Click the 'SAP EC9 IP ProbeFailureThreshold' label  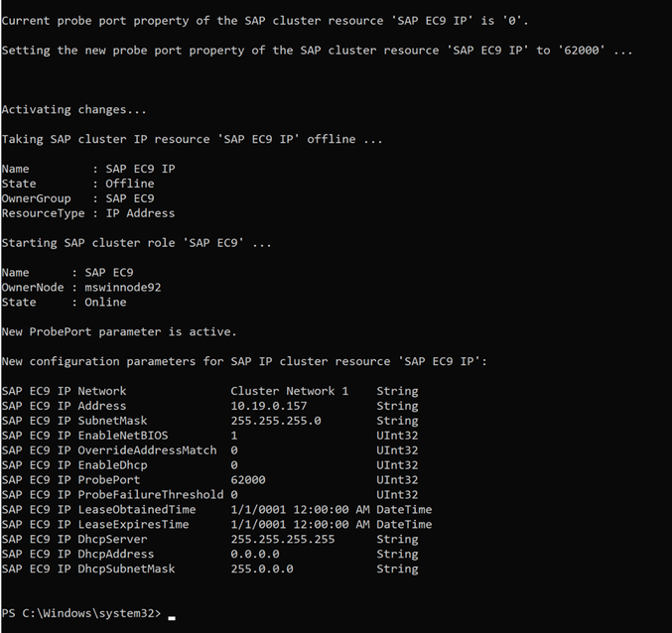click(x=112, y=494)
